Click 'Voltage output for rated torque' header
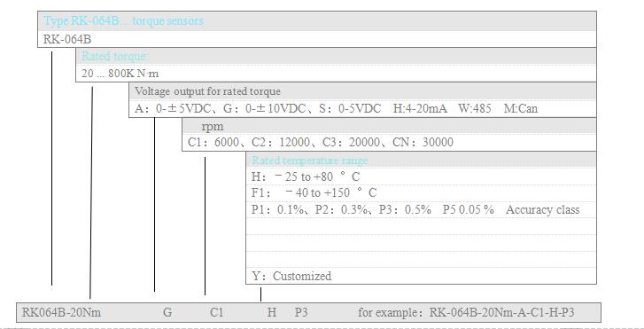 [x=207, y=91]
